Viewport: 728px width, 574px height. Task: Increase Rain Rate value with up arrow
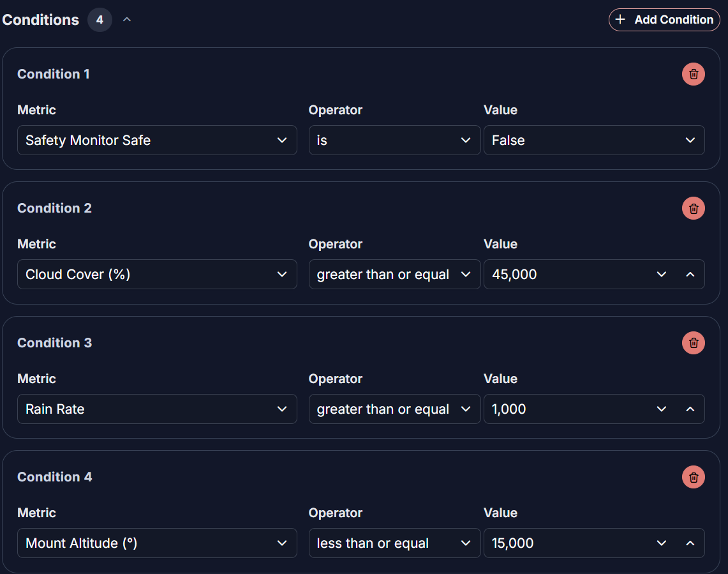tap(690, 409)
